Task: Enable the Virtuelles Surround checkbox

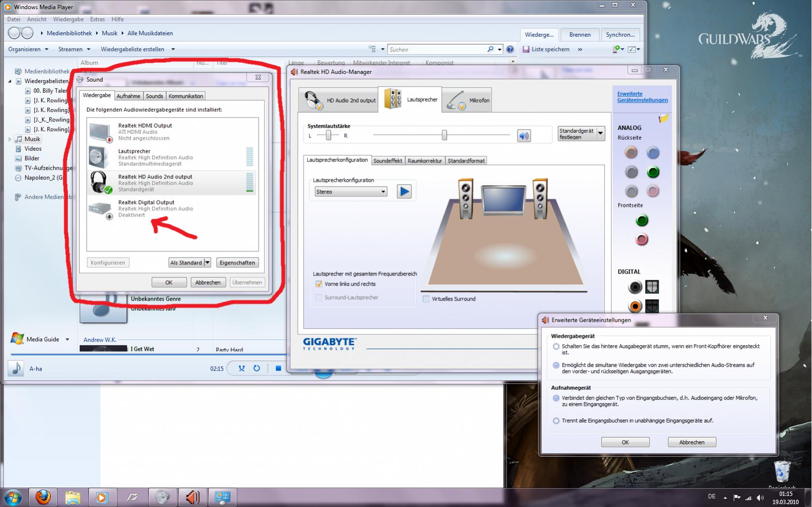Action: tap(426, 299)
